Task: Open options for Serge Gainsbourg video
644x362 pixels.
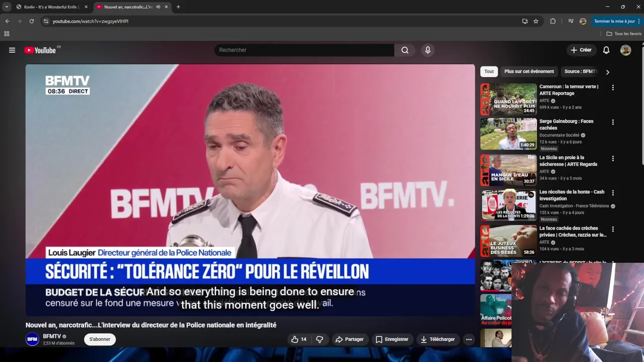Action: 613,122
